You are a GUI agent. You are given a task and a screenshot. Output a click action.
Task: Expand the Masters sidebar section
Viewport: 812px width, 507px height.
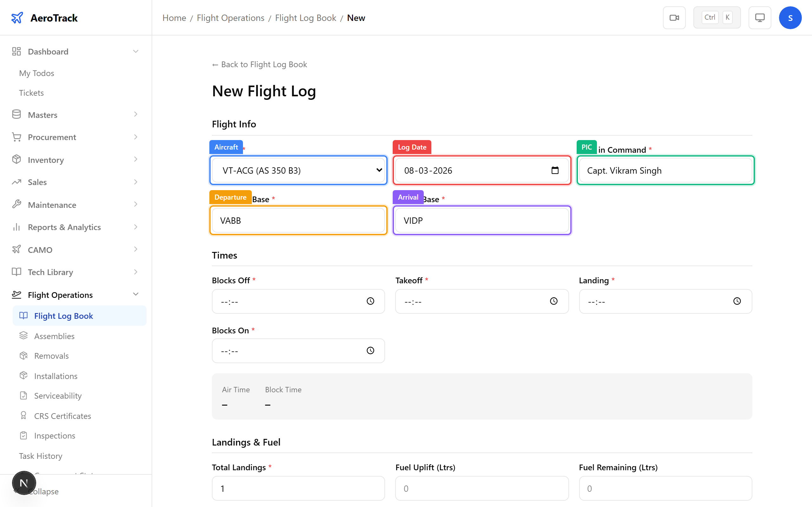(135, 114)
